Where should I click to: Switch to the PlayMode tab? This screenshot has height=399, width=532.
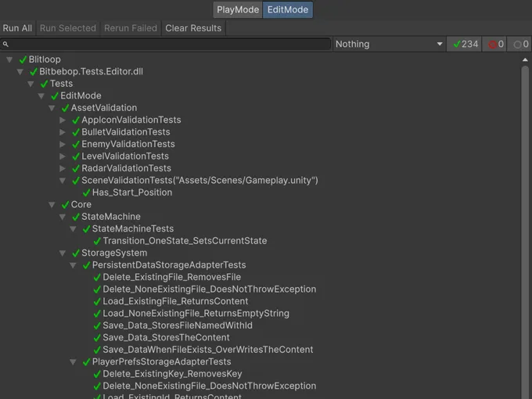pos(237,10)
